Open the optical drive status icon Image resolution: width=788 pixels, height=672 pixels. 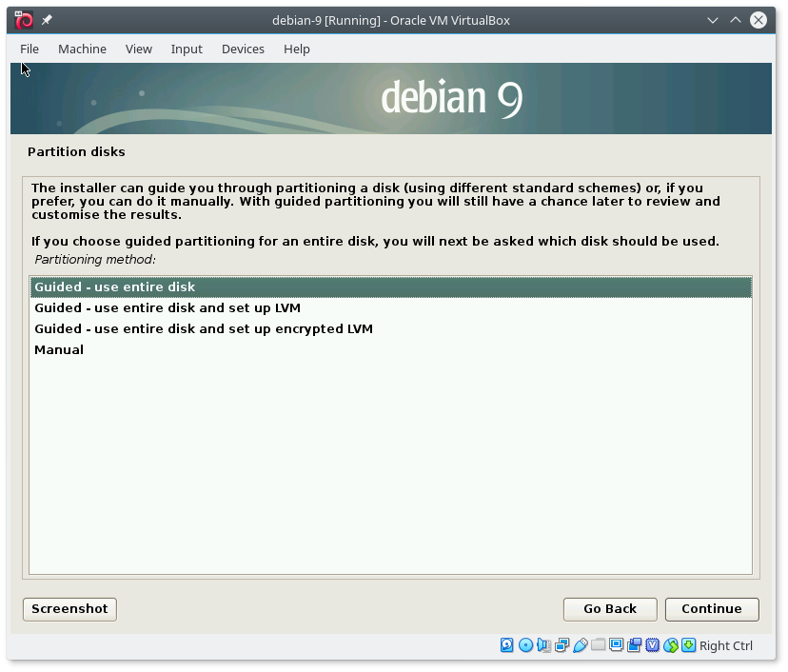pos(525,645)
